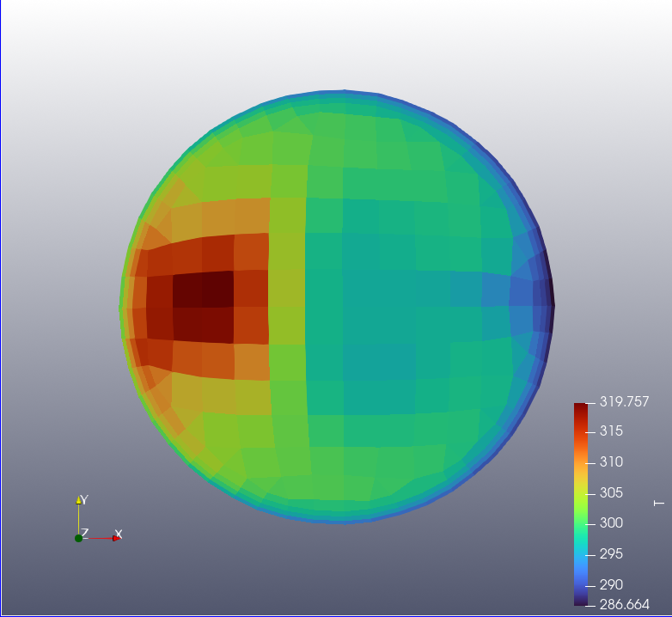Click the 300 legend tick label

[x=612, y=522]
